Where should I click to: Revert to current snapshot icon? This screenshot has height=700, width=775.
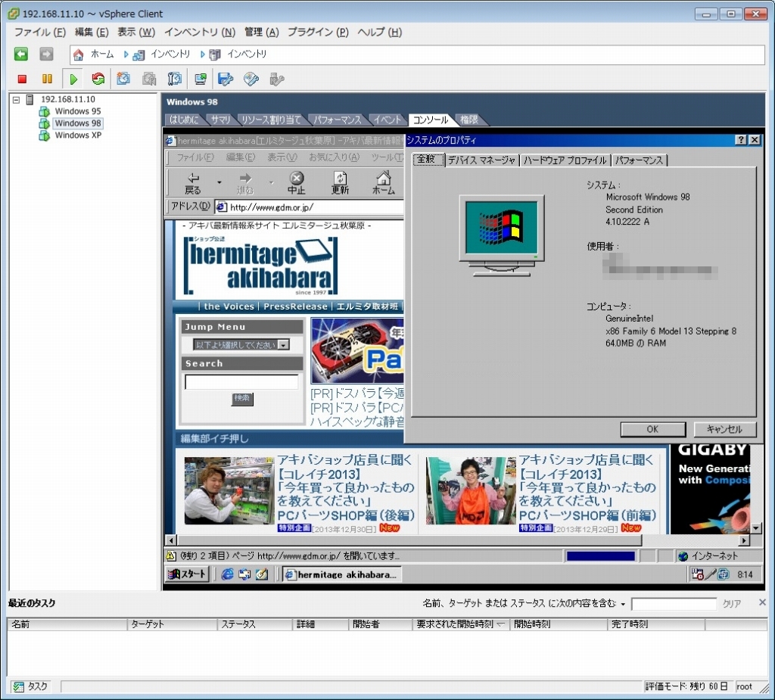click(x=149, y=79)
